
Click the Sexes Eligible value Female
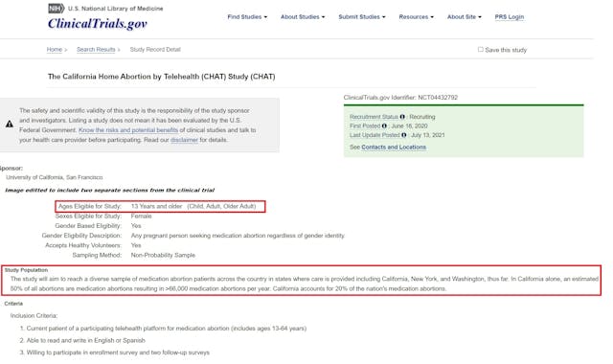[x=141, y=216]
